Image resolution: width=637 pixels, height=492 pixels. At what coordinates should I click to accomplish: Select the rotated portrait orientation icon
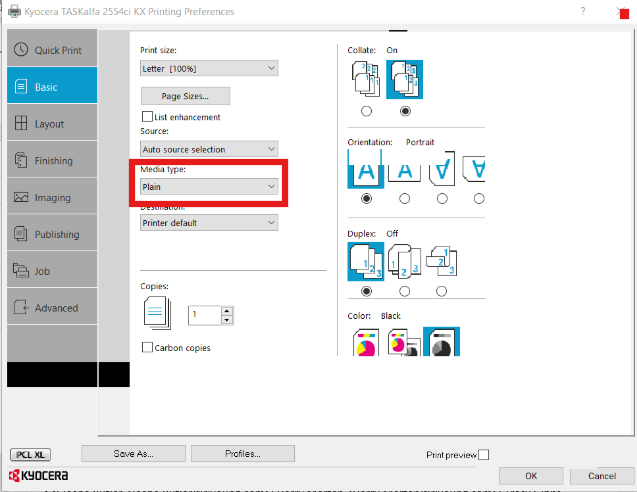point(442,169)
